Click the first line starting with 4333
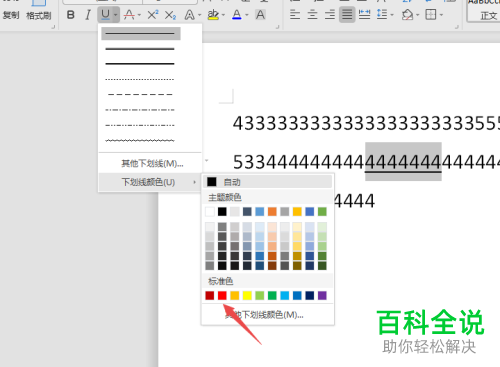Viewport: 500px width, 367px height. [366, 123]
